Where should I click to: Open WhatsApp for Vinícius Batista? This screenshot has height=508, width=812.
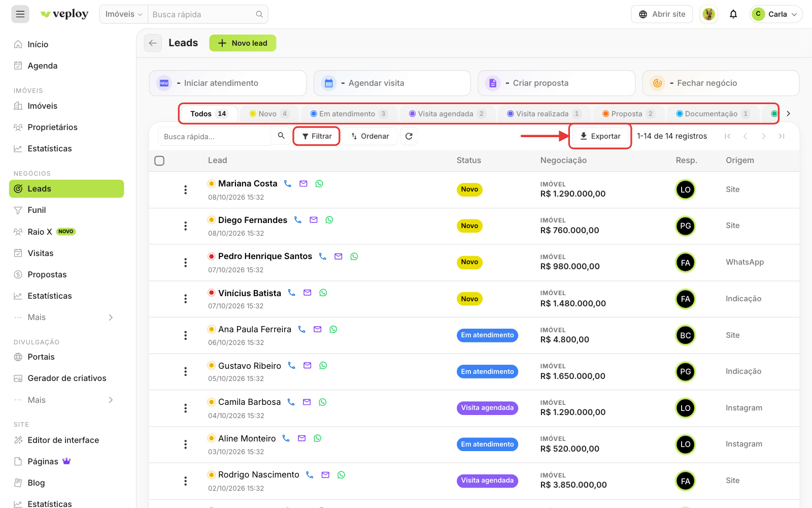[x=323, y=293]
